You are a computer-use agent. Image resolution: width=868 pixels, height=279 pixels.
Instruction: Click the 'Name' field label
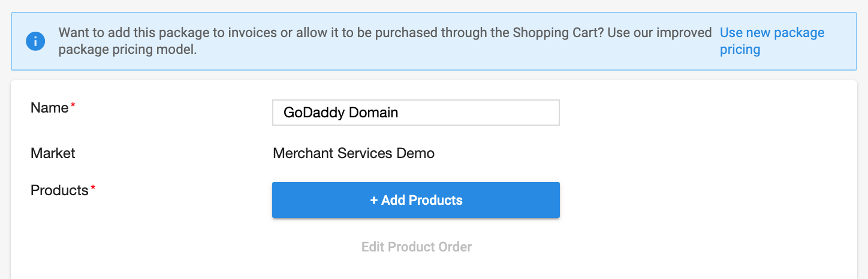[50, 108]
